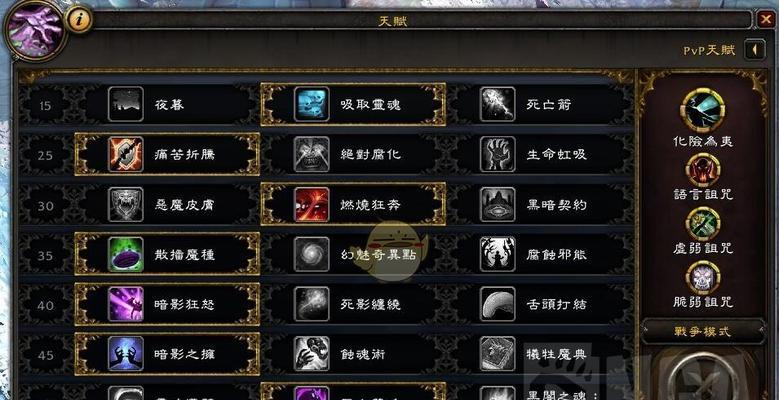Select the 幻魅奇異點 talent icon

pyautogui.click(x=312, y=254)
